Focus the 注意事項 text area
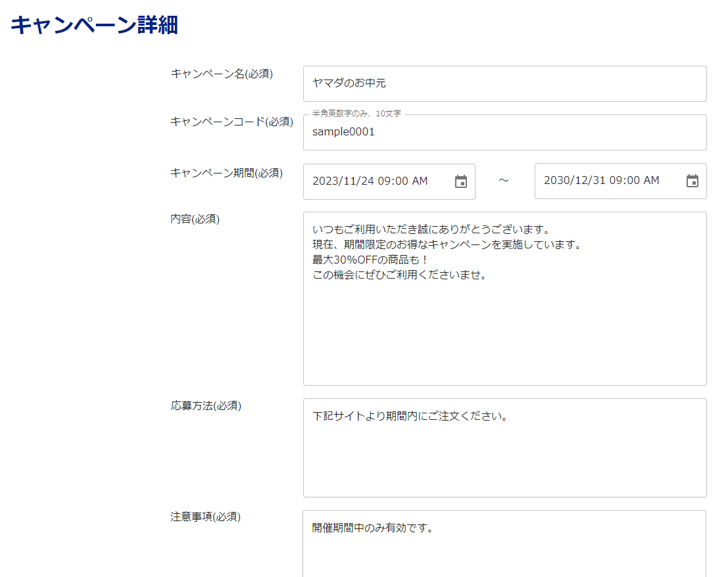Image resolution: width=728 pixels, height=577 pixels. (x=504, y=552)
